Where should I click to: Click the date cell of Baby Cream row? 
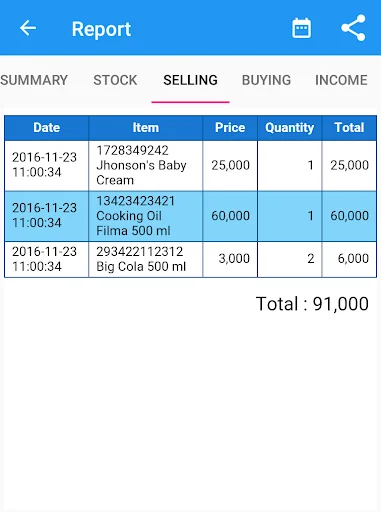(x=47, y=165)
